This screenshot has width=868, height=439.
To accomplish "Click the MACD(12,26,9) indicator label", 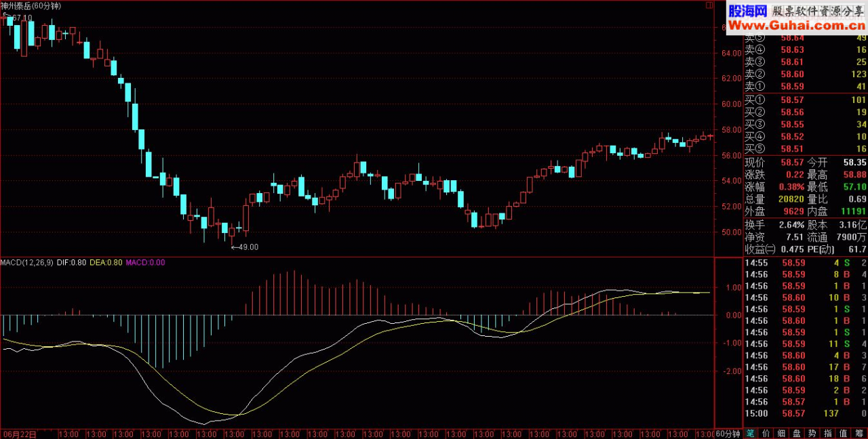I will [26, 262].
